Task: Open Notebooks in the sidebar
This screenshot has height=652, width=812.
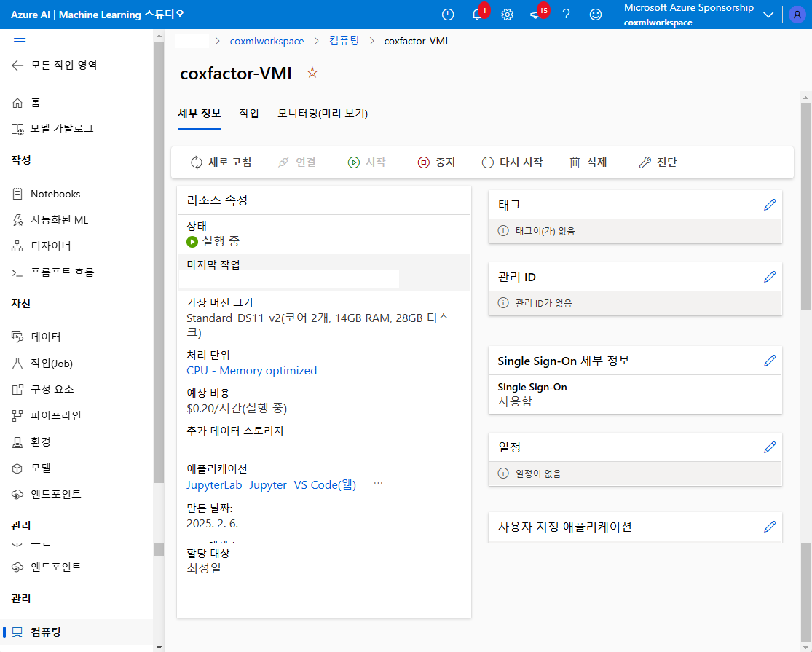Action: [x=46, y=194]
